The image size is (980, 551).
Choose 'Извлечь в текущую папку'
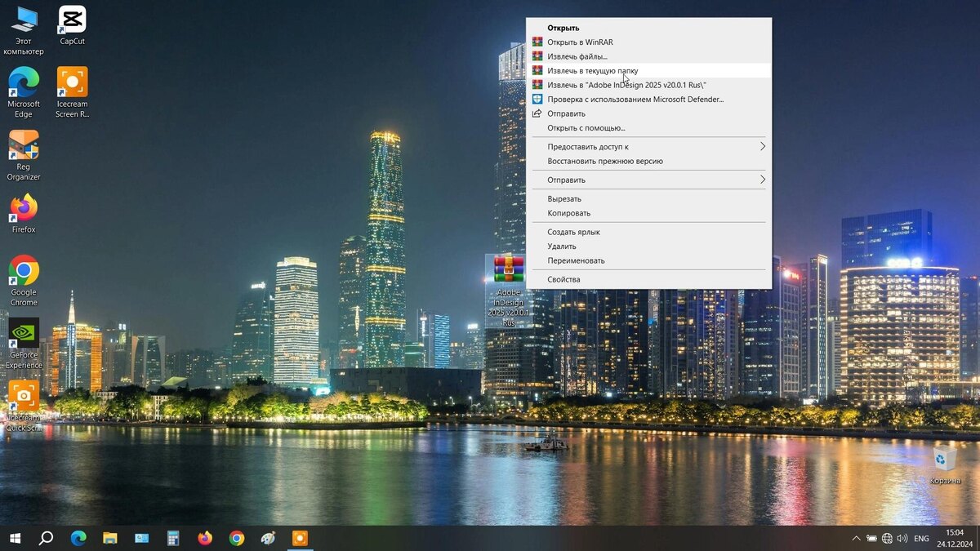[x=648, y=71]
